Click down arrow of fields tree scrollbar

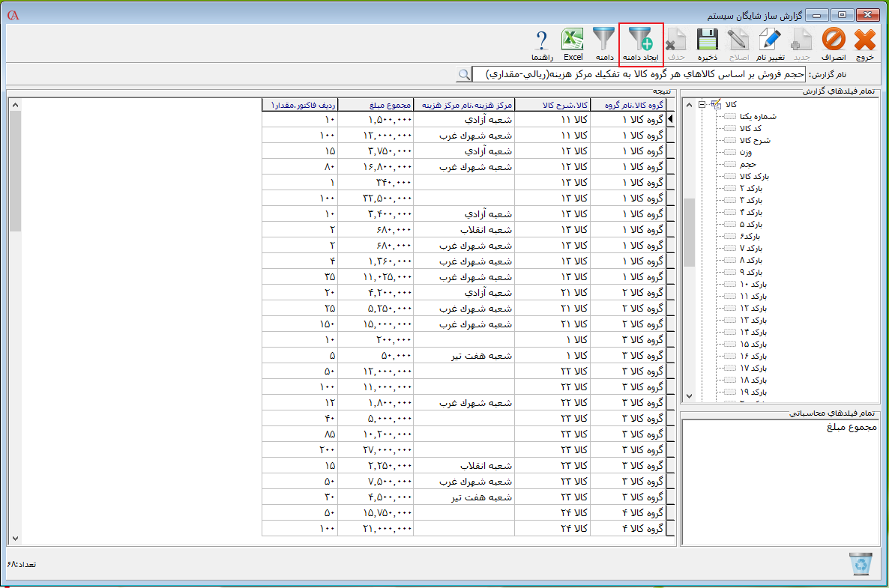tap(689, 396)
